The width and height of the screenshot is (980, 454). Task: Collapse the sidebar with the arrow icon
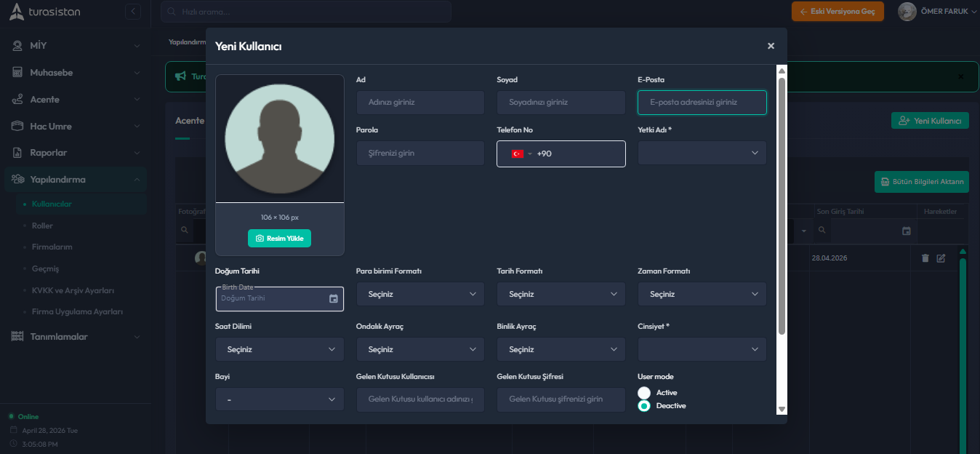[132, 12]
